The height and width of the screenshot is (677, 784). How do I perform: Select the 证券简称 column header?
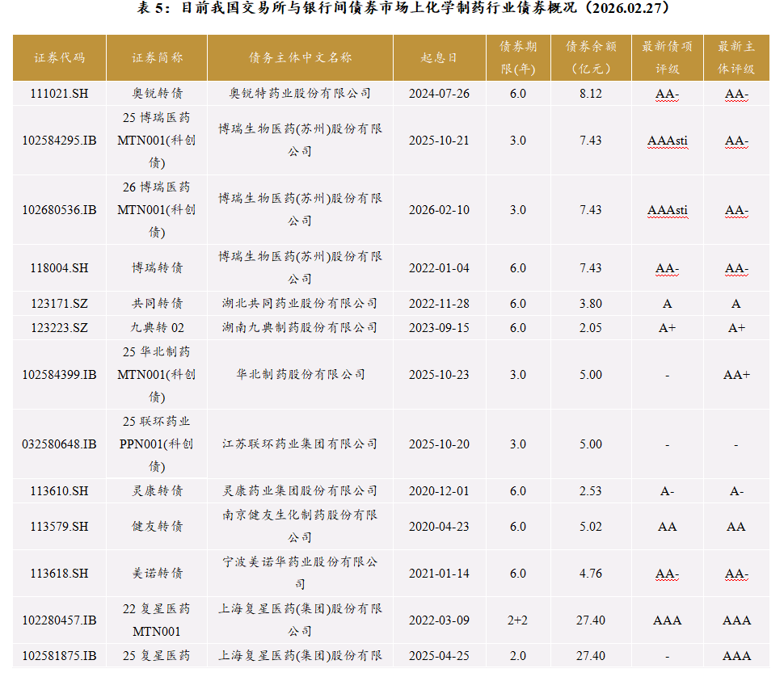pos(157,58)
